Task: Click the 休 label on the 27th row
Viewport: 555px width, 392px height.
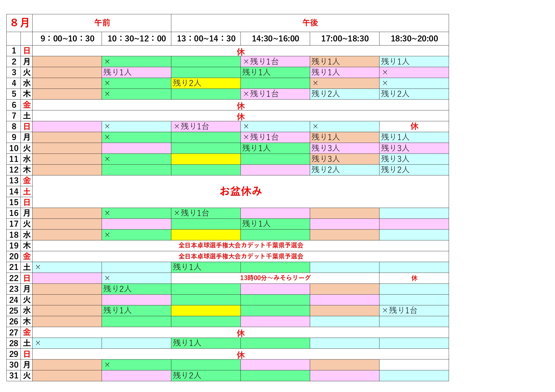Action: pyautogui.click(x=240, y=333)
